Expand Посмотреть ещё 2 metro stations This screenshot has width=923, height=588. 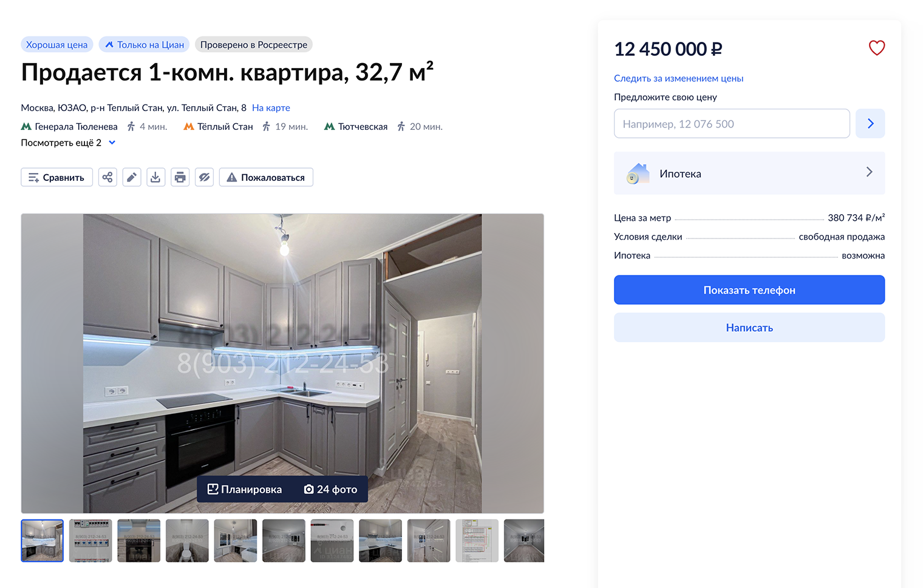tap(68, 143)
